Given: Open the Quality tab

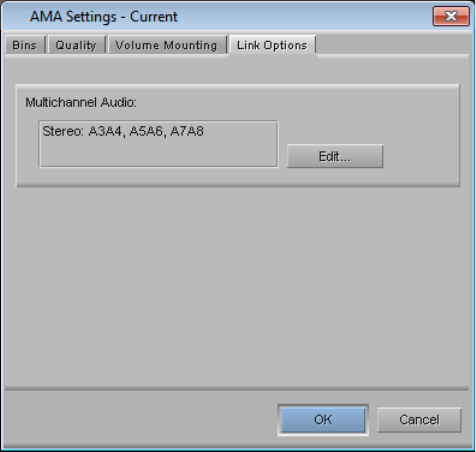Looking at the screenshot, I should pos(76,45).
